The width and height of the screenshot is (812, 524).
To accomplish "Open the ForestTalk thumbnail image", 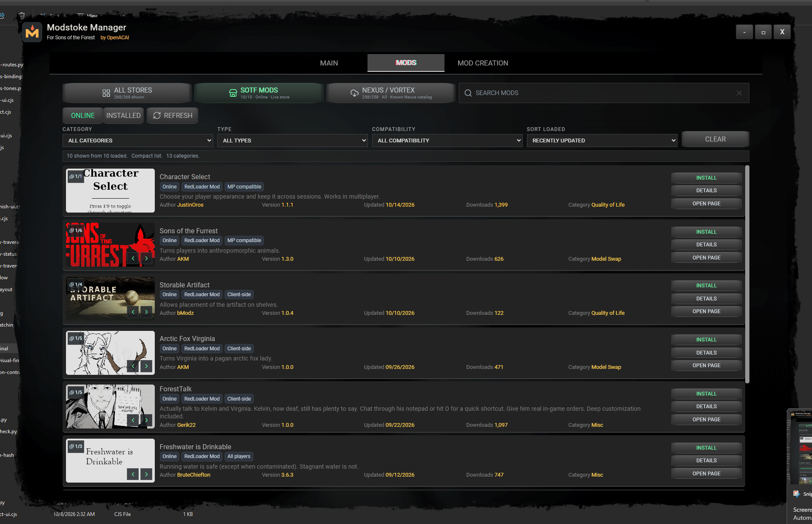I will click(110, 407).
